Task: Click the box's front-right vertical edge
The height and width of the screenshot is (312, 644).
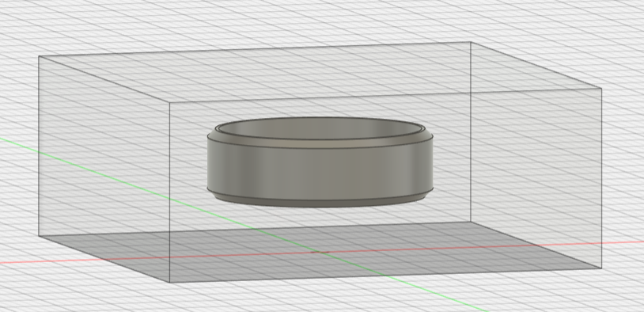Action: click(602, 178)
